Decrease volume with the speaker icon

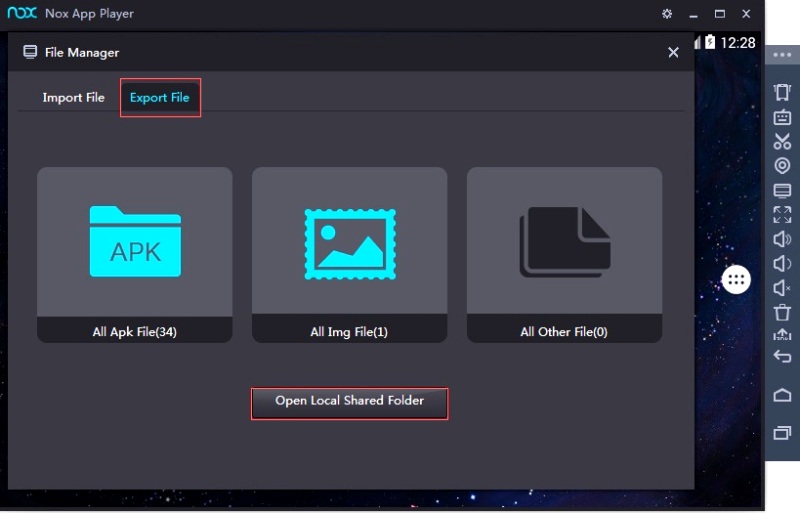[782, 264]
